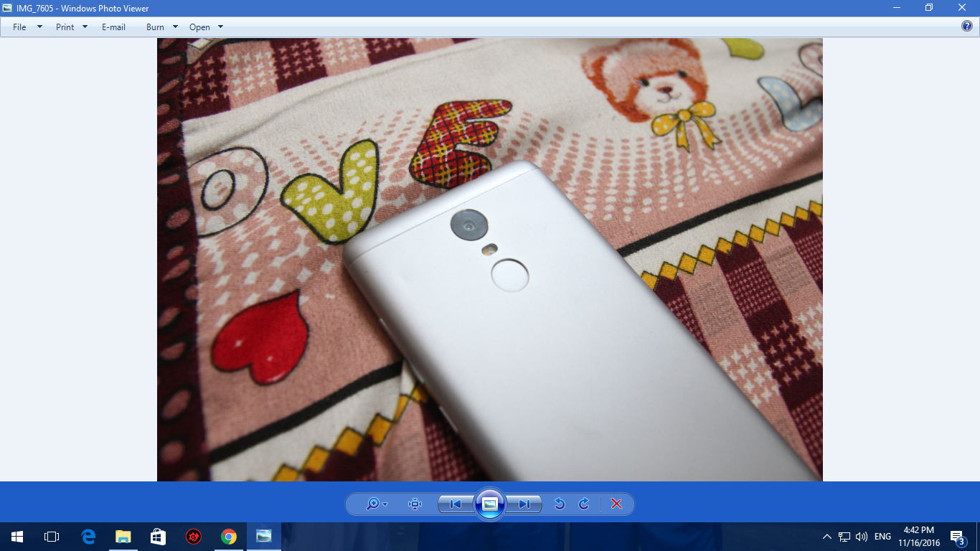Fit the photo to actual size
980x551 pixels.
coord(415,504)
